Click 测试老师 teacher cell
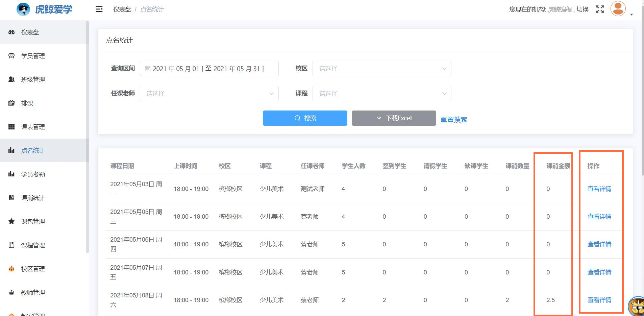 [x=313, y=189]
